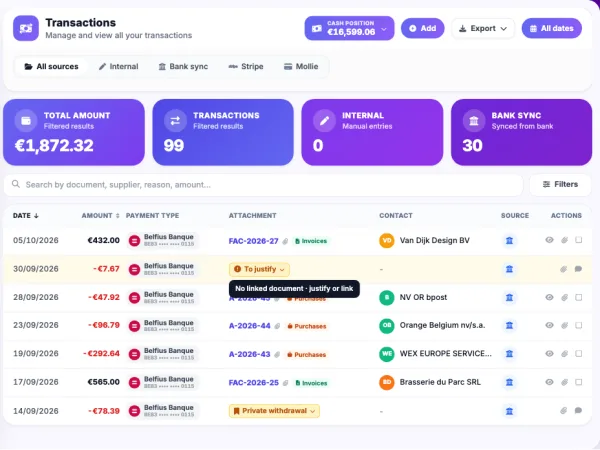Image resolution: width=600 pixels, height=450 pixels.
Task: Click the Van Dijk Design BV contact avatar
Action: point(386,241)
